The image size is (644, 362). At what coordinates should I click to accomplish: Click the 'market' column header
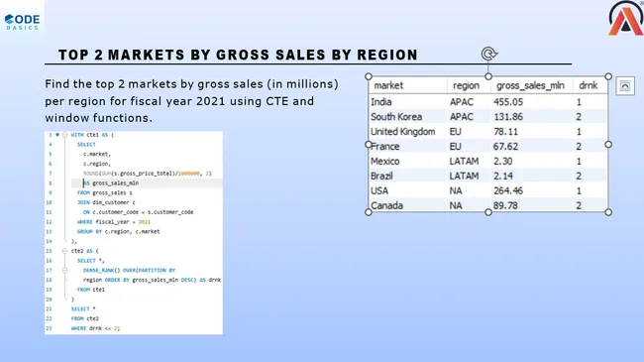(x=388, y=85)
